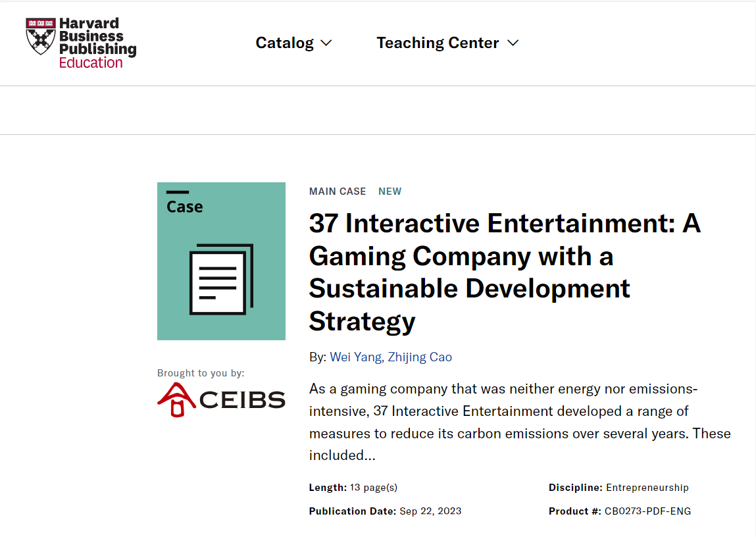Click the "Case" label on the green tile
Screen dimensions: 756x537
pyautogui.click(x=184, y=207)
